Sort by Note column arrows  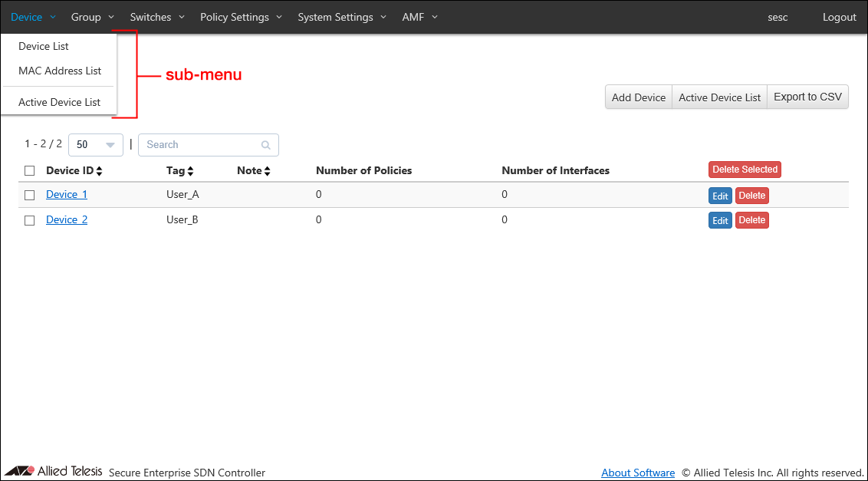pos(267,171)
